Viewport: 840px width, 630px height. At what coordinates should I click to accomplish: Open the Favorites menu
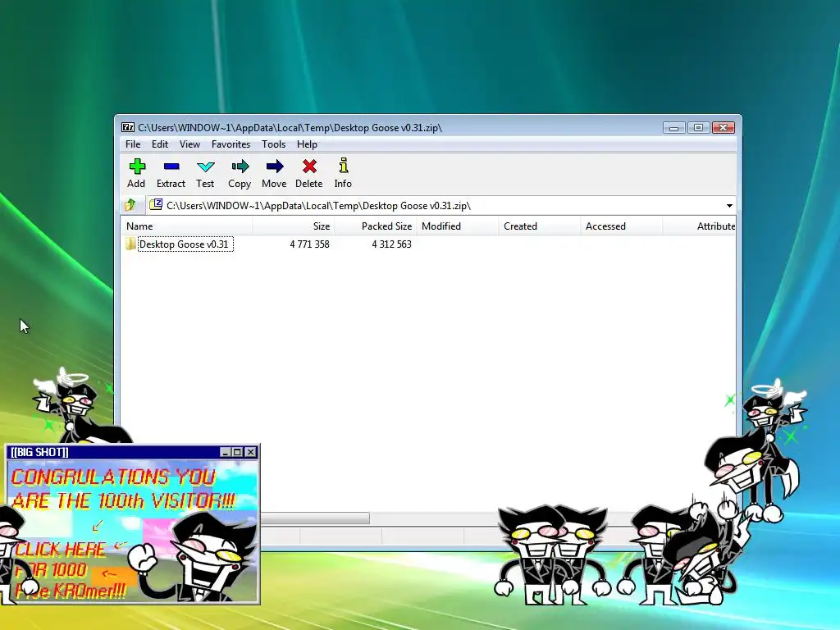[231, 144]
